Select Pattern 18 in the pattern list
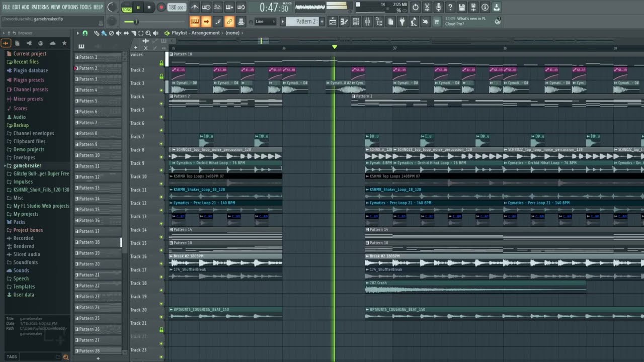This screenshot has height=362, width=644. point(98,242)
